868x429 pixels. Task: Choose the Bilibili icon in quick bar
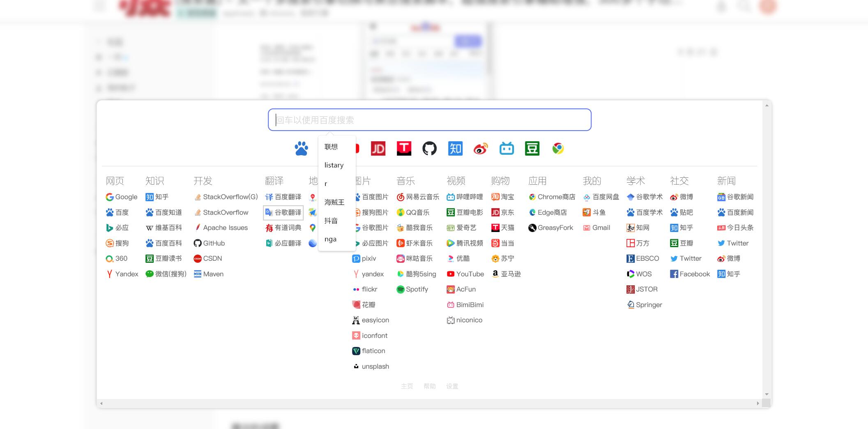pyautogui.click(x=507, y=149)
